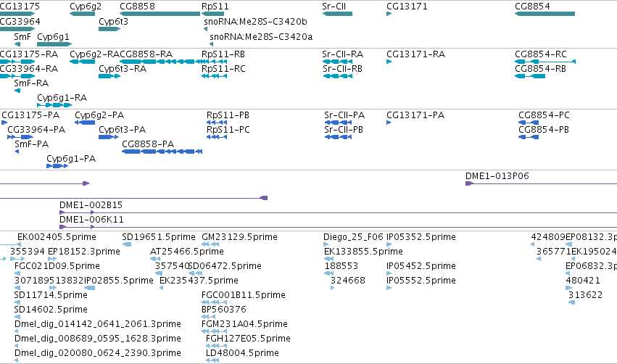Select Dmel_dig_014142_0641_2061.3prime label

pyautogui.click(x=98, y=325)
